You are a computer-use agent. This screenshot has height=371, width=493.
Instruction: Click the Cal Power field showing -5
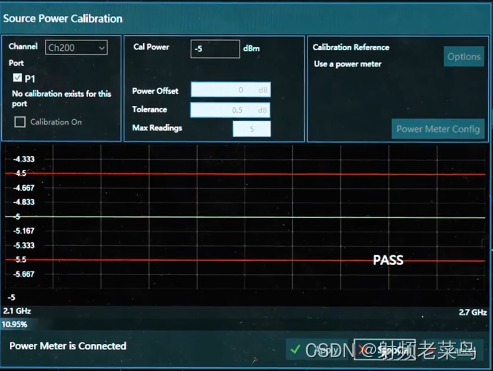pyautogui.click(x=215, y=49)
